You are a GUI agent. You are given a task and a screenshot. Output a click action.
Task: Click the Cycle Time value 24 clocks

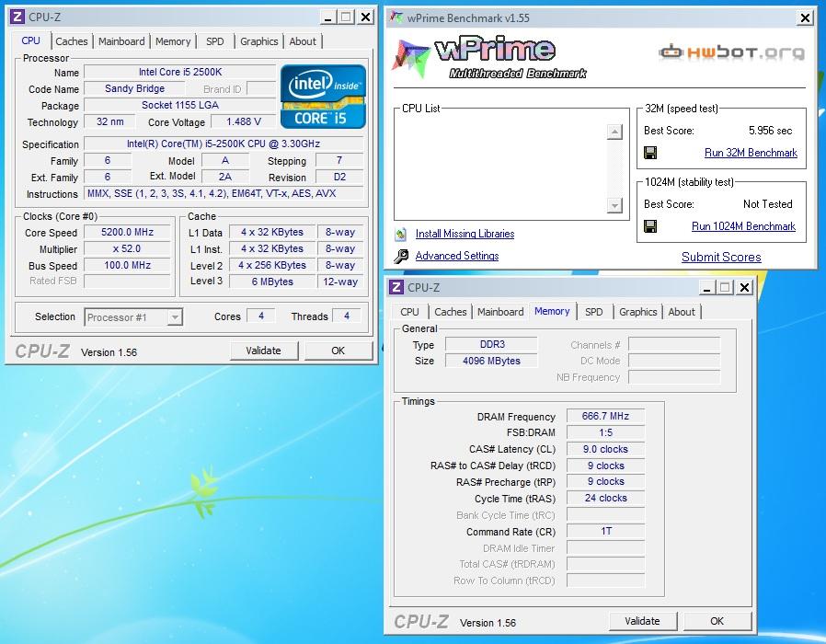pyautogui.click(x=606, y=498)
